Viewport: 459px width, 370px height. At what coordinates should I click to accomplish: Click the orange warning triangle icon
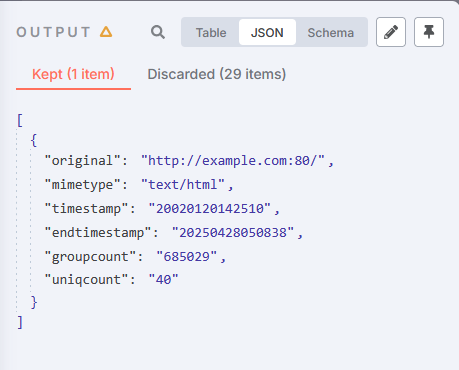coord(106,32)
